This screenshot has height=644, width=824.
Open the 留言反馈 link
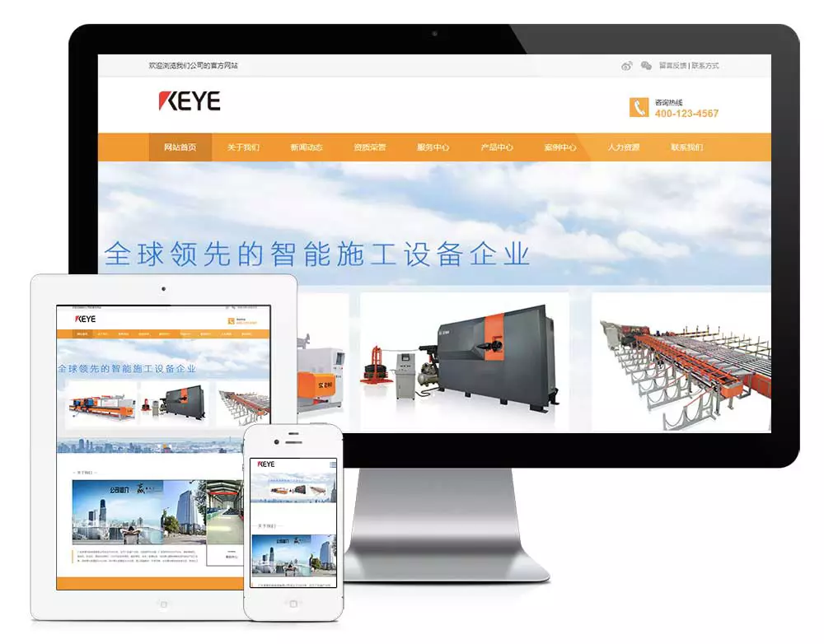click(x=672, y=66)
